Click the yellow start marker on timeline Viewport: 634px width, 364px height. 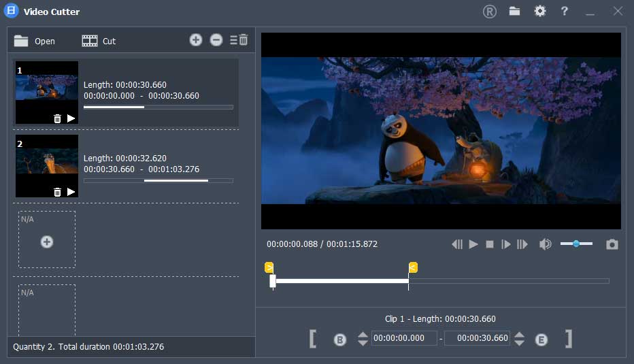(x=269, y=267)
